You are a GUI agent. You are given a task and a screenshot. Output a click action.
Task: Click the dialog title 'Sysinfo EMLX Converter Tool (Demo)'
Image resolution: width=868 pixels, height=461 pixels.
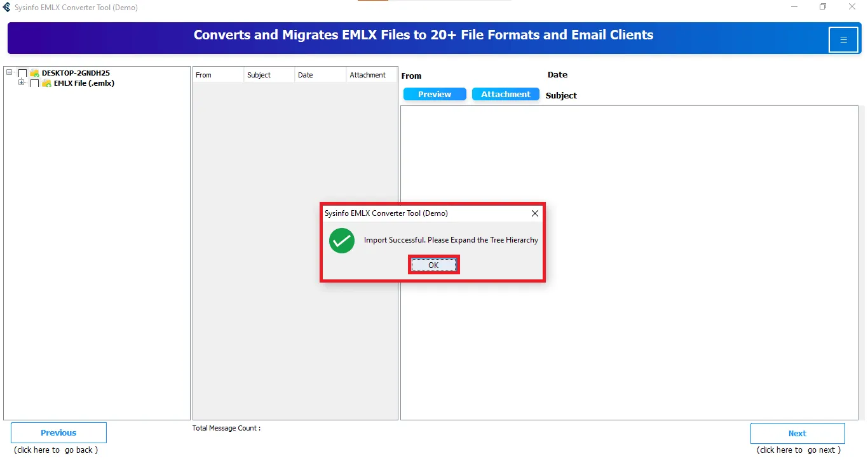click(386, 213)
